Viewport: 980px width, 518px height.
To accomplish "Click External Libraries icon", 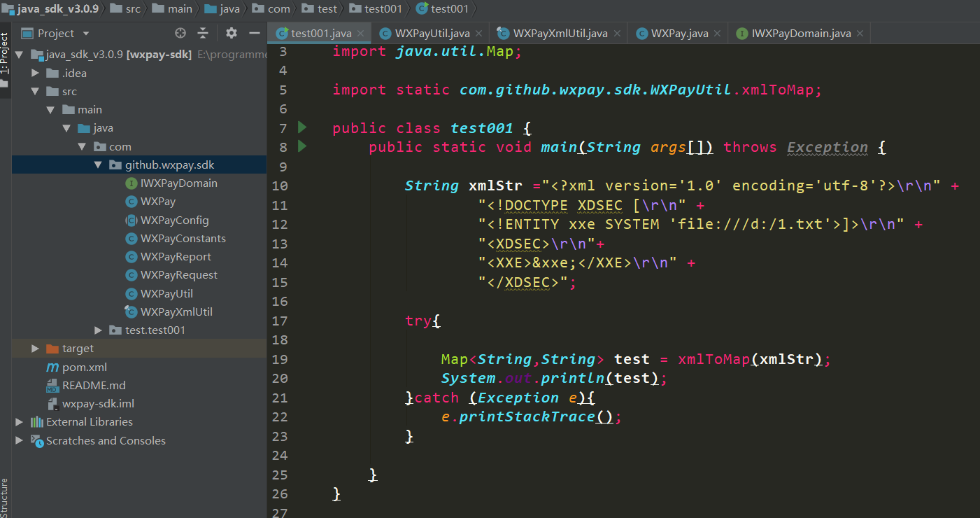I will pos(37,422).
